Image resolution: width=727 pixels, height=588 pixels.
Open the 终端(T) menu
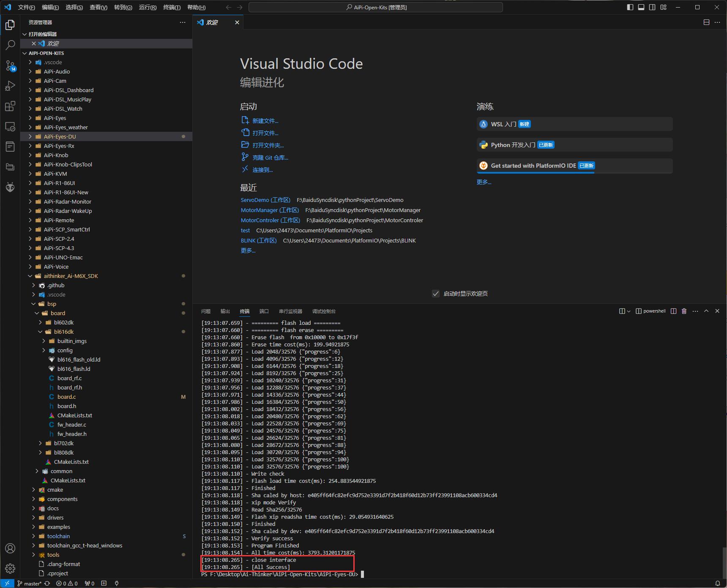pos(172,7)
